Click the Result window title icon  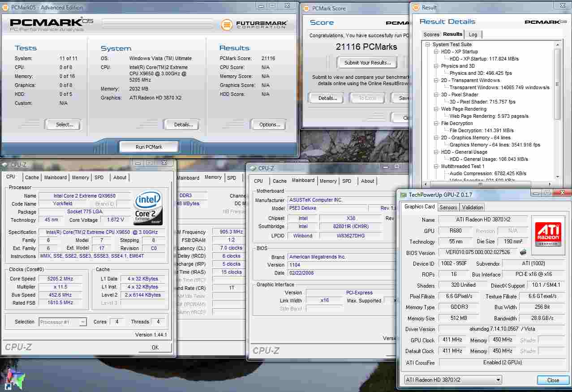416,7
